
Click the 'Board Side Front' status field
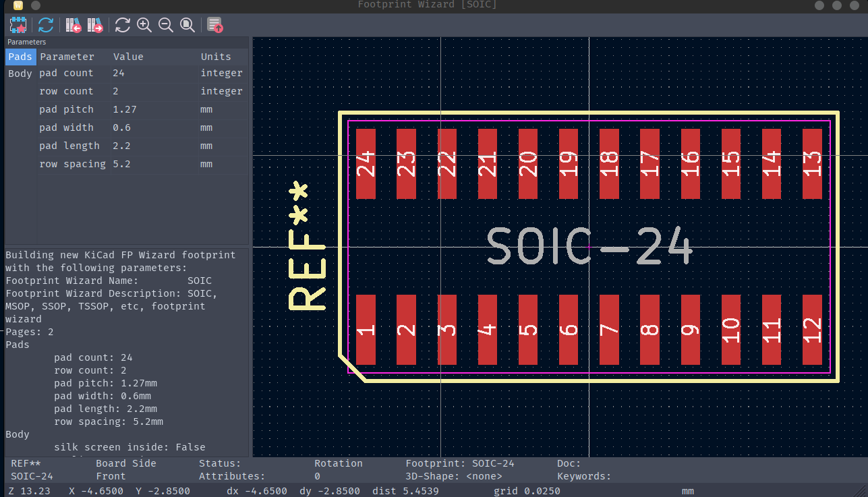[125, 469]
